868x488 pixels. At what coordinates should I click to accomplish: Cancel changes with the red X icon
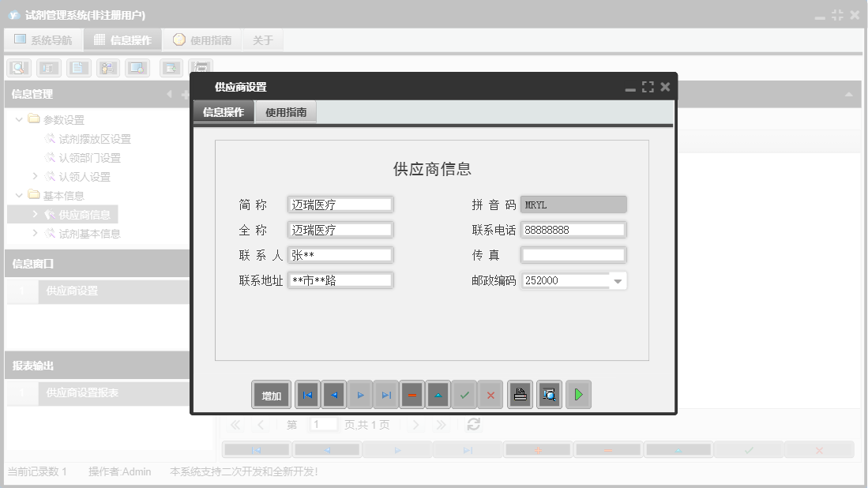(490, 394)
